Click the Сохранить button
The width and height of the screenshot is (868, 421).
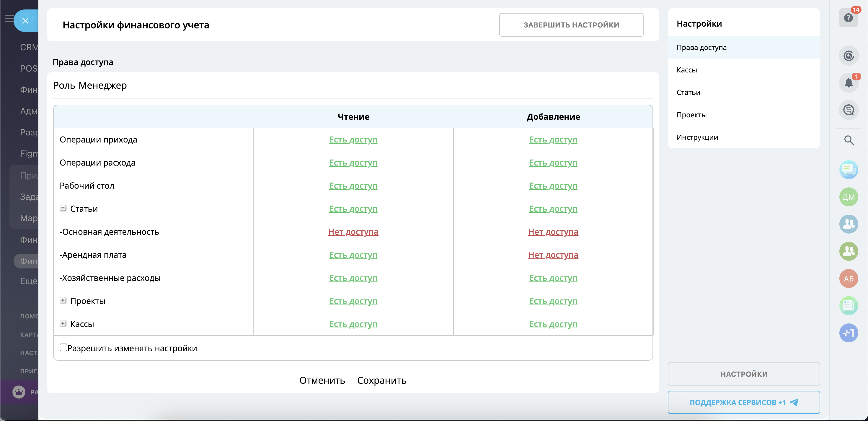(381, 380)
